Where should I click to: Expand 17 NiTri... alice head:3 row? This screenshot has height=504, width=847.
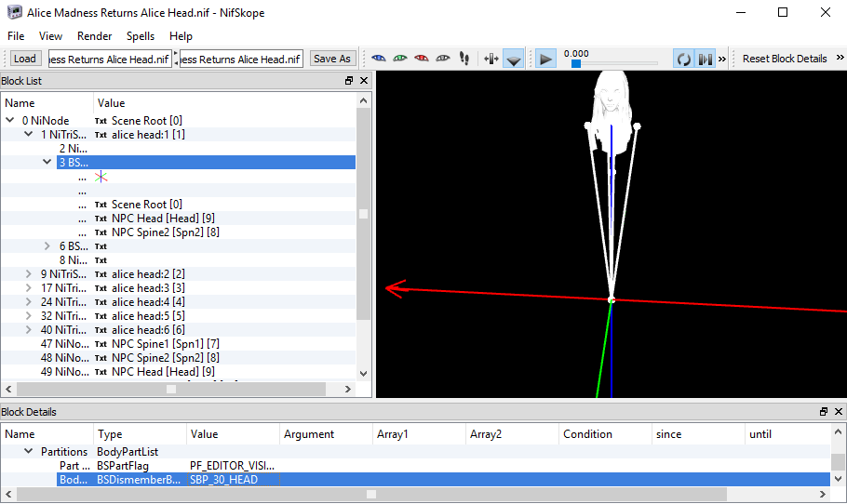pyautogui.click(x=29, y=287)
